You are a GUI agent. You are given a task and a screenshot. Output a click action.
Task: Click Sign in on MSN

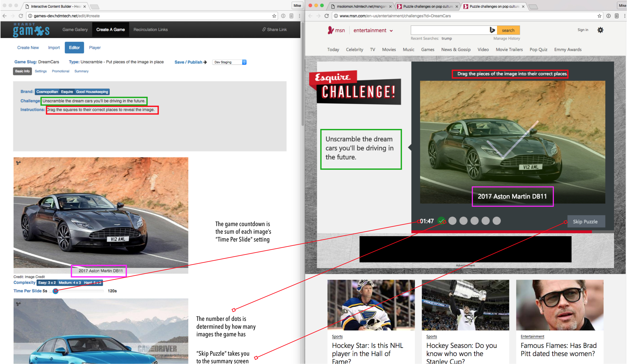(583, 30)
